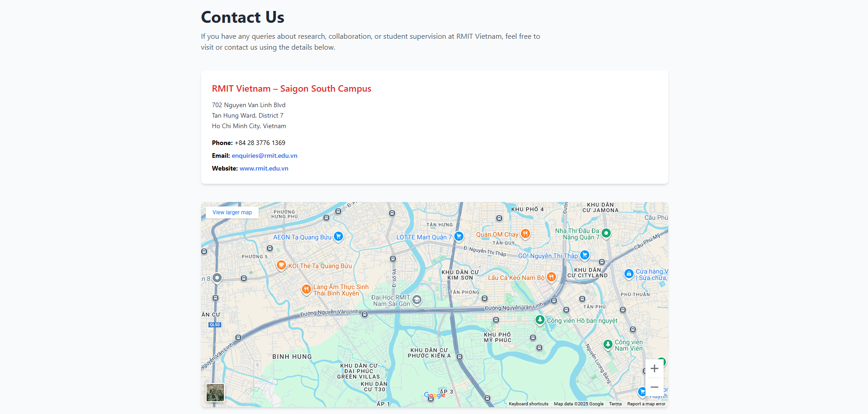868x414 pixels.
Task: Click the Ho Chi Minh City, Vietnam line
Action: tap(249, 126)
